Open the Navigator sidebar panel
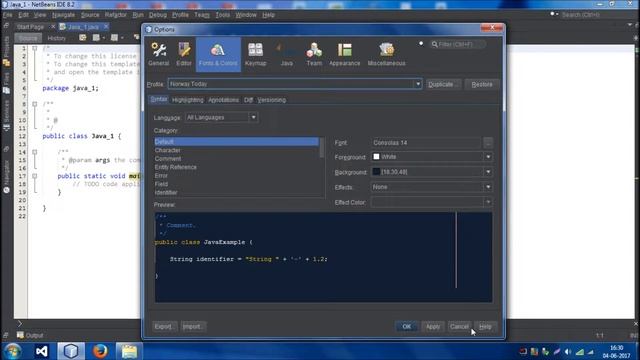 click(x=6, y=176)
